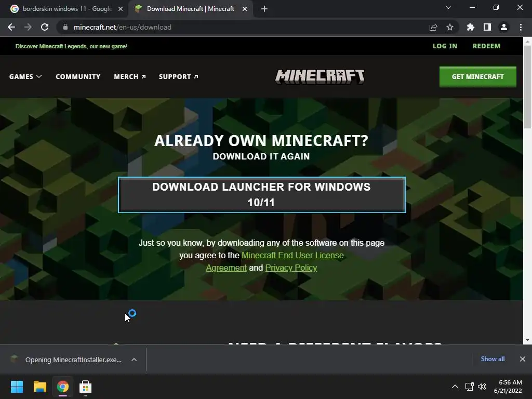Open the Chrome profile avatar
532x399 pixels.
[504, 27]
